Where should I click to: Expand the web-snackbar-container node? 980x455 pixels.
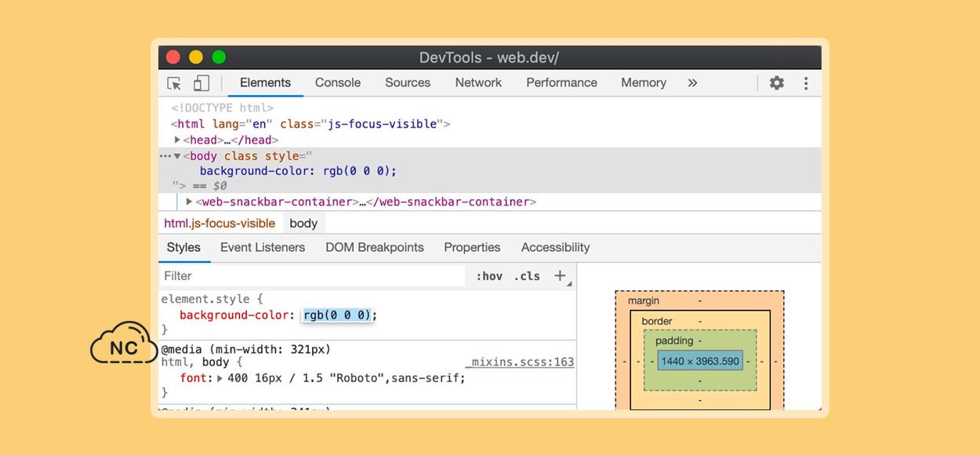[189, 202]
